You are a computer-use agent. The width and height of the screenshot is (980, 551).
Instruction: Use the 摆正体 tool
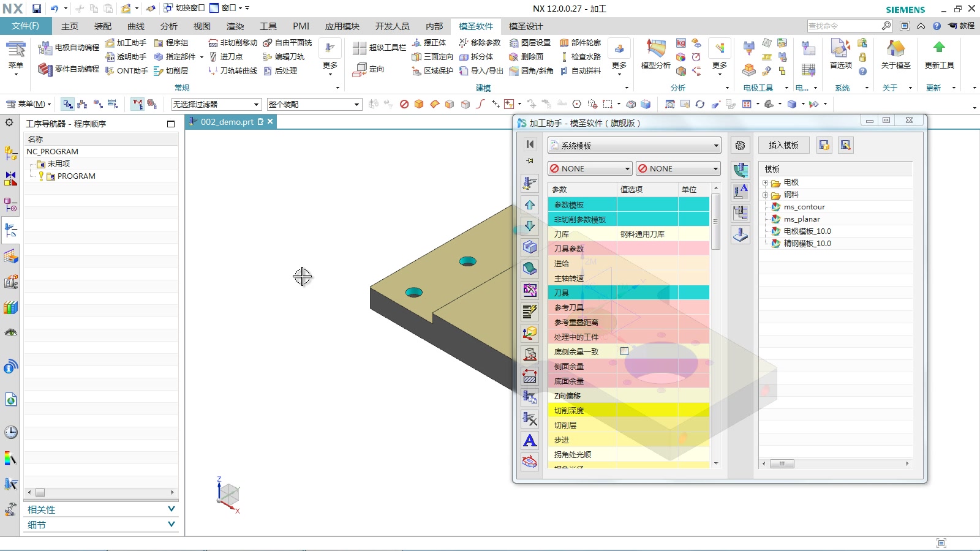click(429, 43)
